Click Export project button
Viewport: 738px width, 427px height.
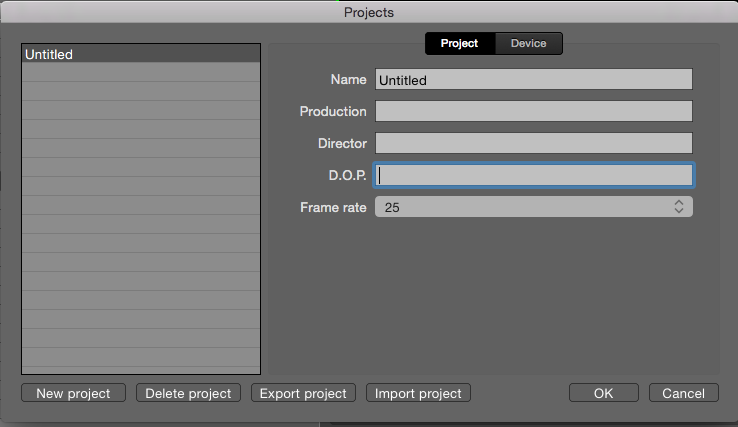pos(303,393)
